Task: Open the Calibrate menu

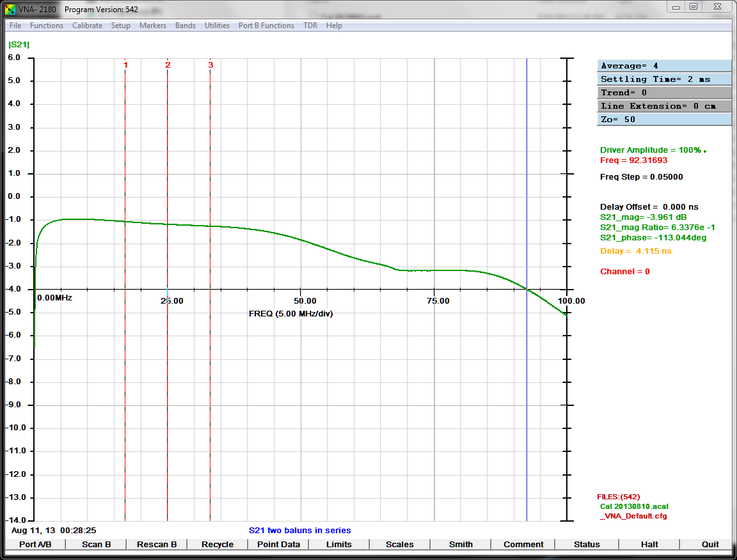Action: coord(87,26)
